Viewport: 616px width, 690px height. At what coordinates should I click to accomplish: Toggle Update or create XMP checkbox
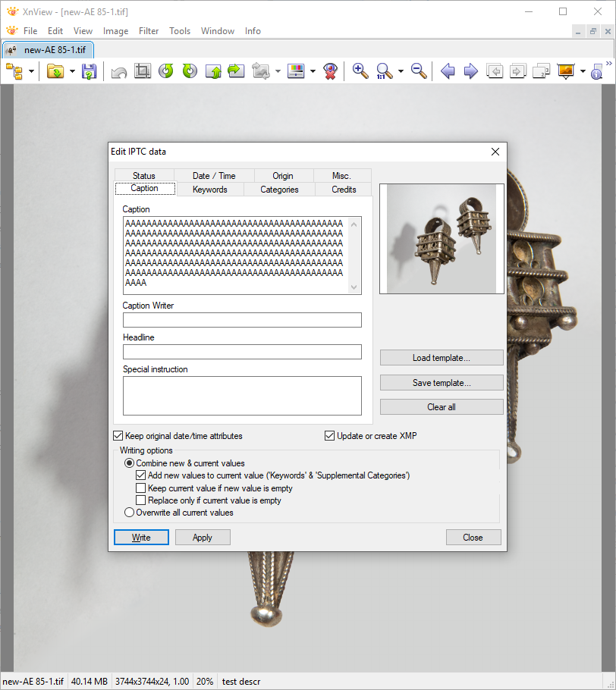pyautogui.click(x=329, y=436)
